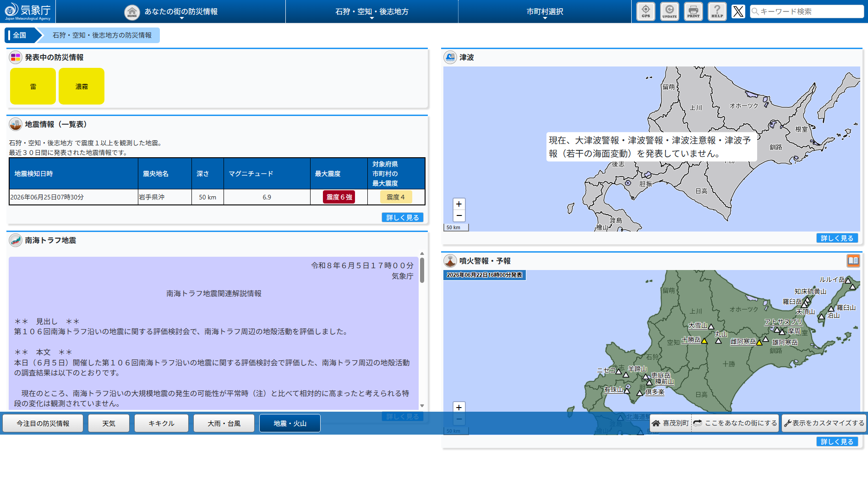Zoom out on the tsunami map
Image resolution: width=868 pixels, height=480 pixels.
coord(459,215)
